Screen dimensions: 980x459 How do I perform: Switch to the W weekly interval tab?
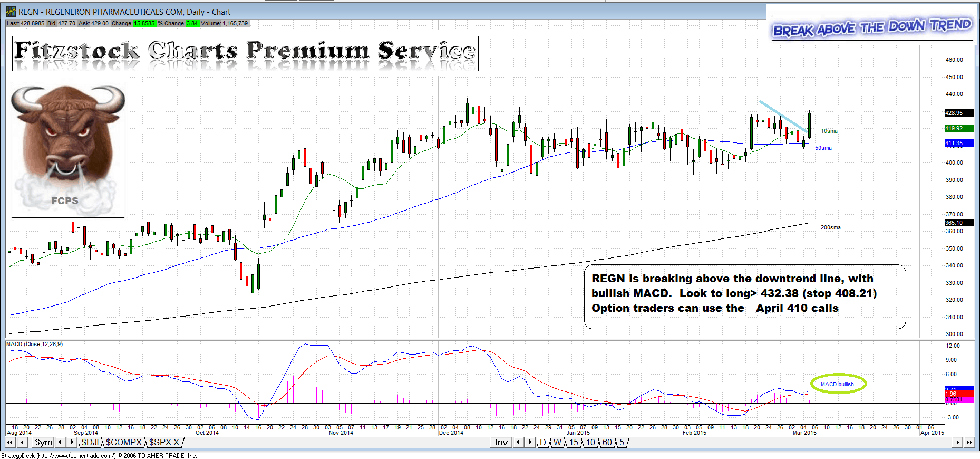[x=557, y=442]
